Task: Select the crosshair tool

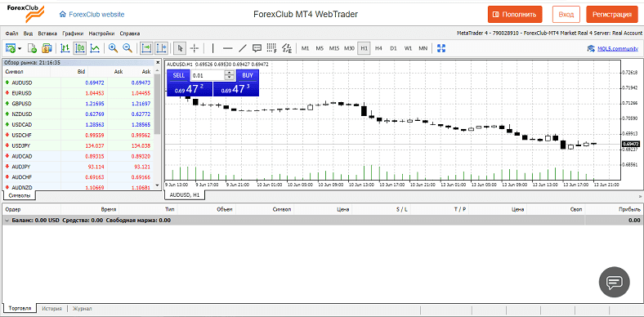Action: tap(195, 48)
